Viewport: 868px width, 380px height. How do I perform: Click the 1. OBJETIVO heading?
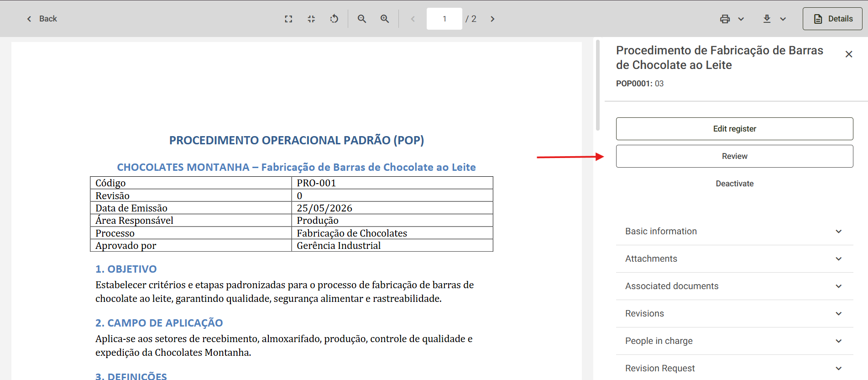126,269
